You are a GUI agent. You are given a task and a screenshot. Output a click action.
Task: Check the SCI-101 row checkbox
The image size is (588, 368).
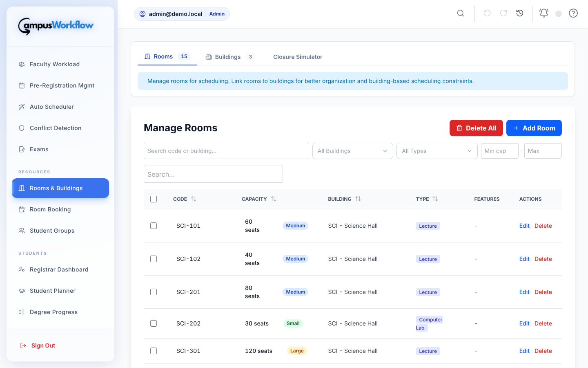(x=154, y=226)
